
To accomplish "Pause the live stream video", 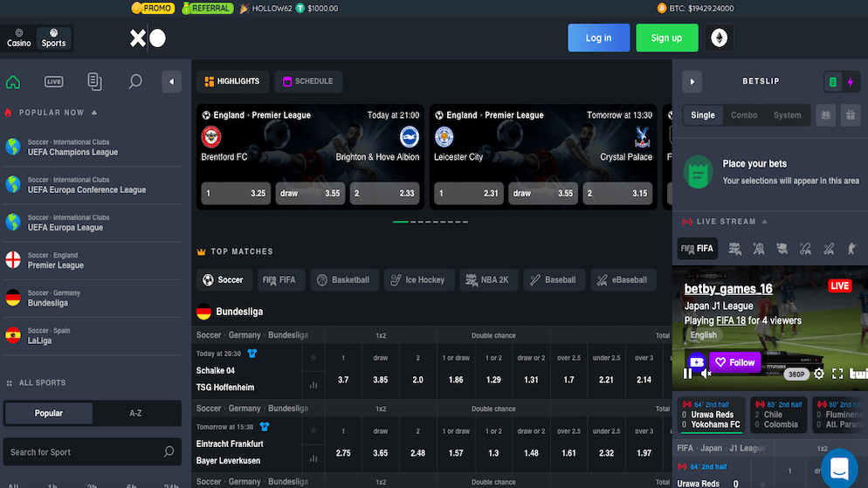I will click(687, 374).
